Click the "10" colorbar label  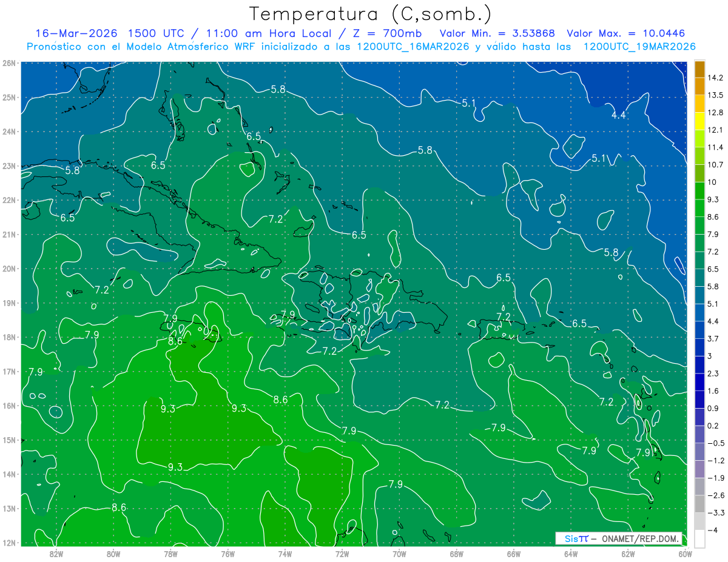point(712,182)
